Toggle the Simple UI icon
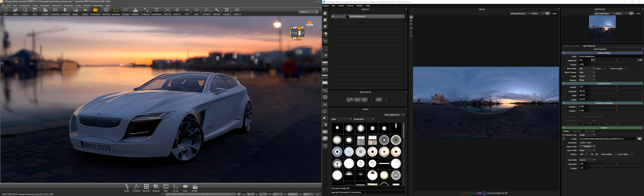This screenshot has width=644, height=196. (237, 11)
